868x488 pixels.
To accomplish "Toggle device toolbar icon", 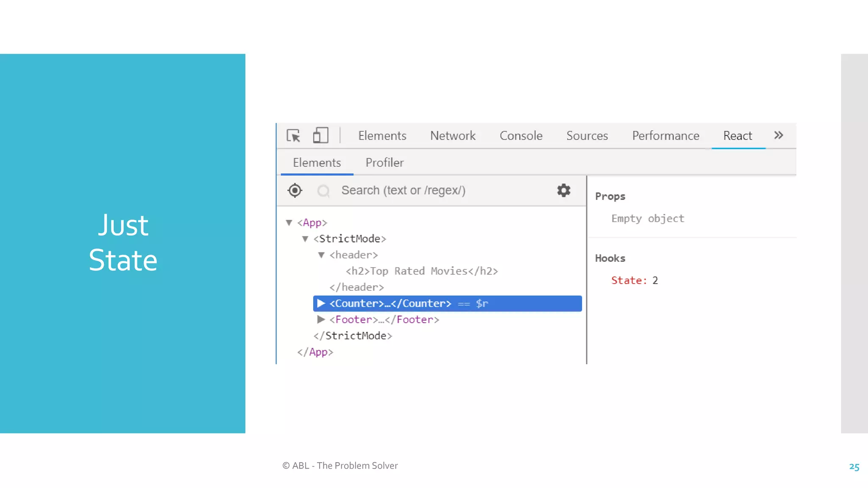I will 320,136.
